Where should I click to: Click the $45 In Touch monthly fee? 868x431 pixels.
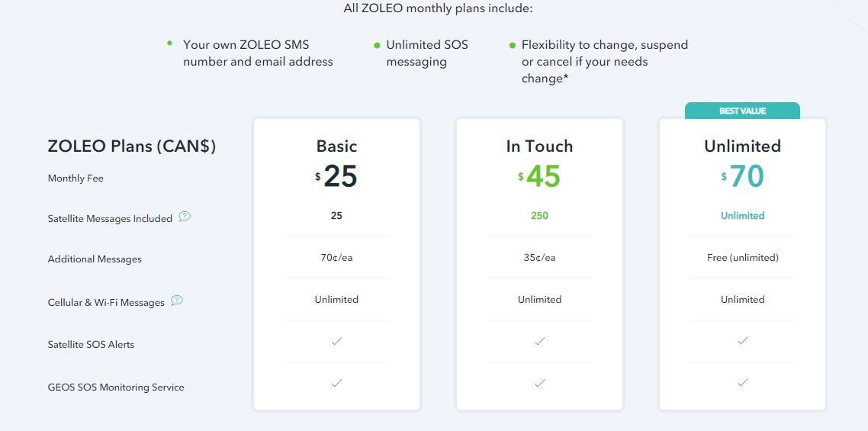[x=539, y=177]
